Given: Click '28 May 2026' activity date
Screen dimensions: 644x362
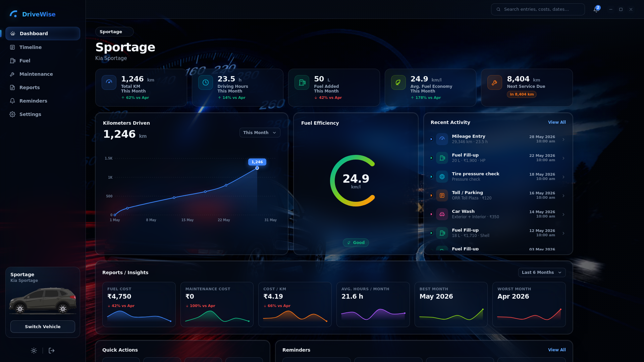Looking at the screenshot, I should pyautogui.click(x=542, y=137).
